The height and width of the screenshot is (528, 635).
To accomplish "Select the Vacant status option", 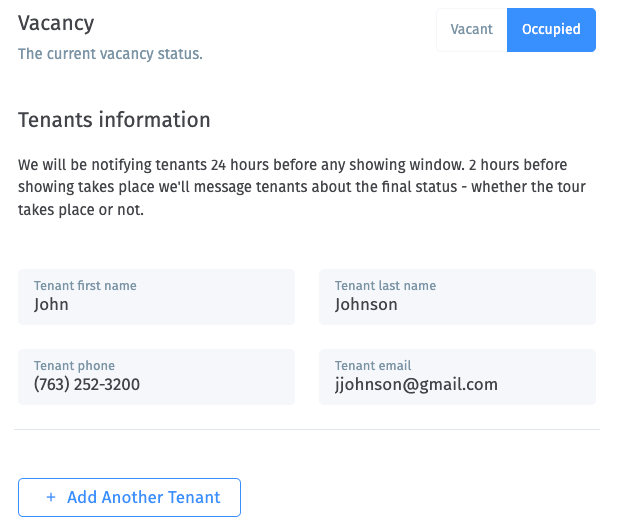I will (x=472, y=30).
